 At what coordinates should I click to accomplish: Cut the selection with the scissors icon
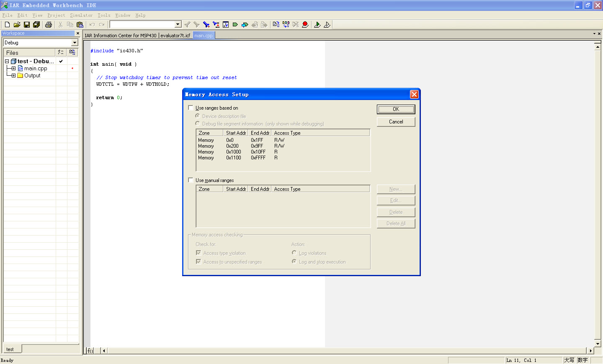61,25
